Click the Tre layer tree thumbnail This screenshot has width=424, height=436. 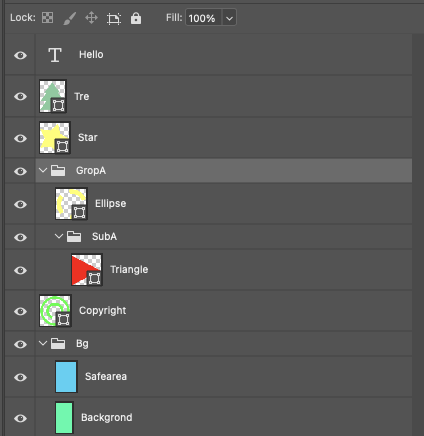[x=53, y=96]
